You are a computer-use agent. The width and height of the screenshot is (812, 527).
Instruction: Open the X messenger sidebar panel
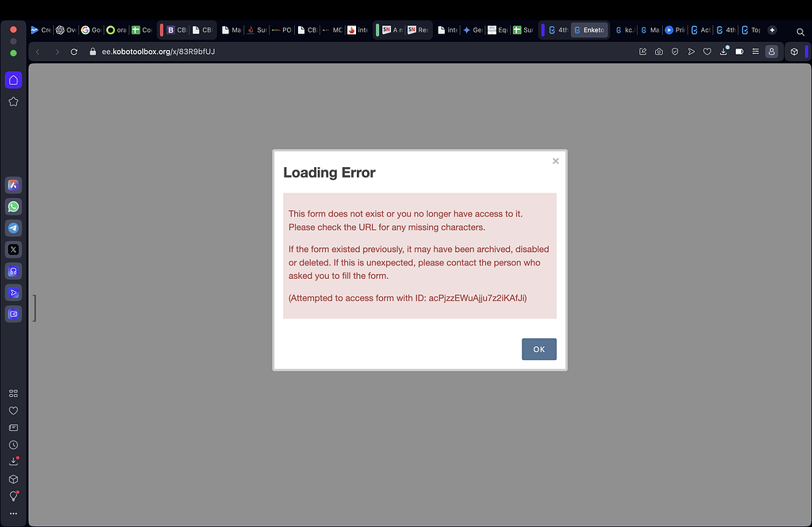coord(13,249)
